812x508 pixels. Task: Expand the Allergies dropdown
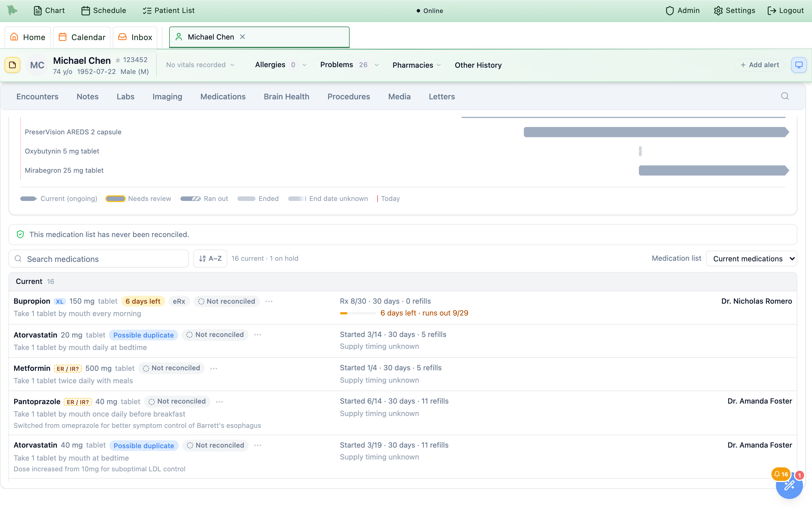pos(281,65)
